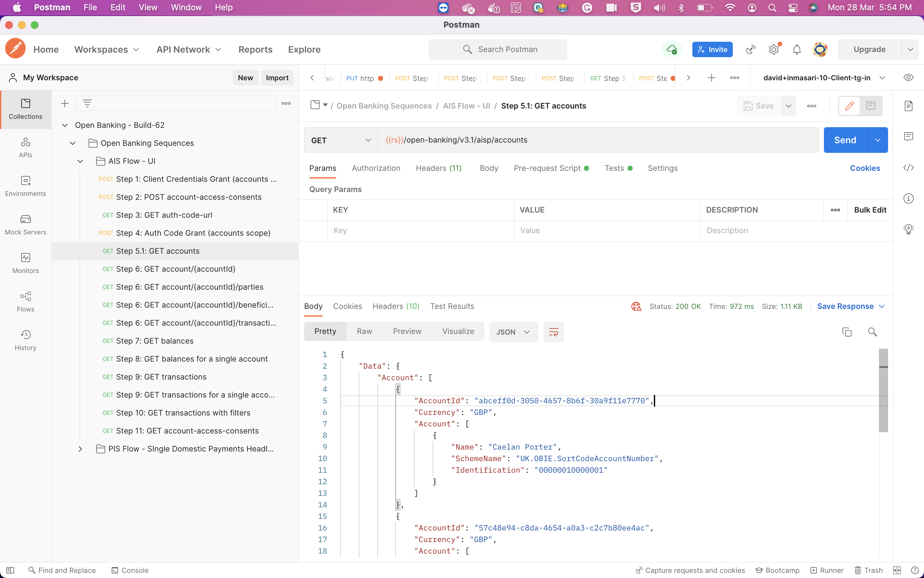Open the request Info icon
Image resolution: width=924 pixels, height=578 pixels.
[909, 198]
